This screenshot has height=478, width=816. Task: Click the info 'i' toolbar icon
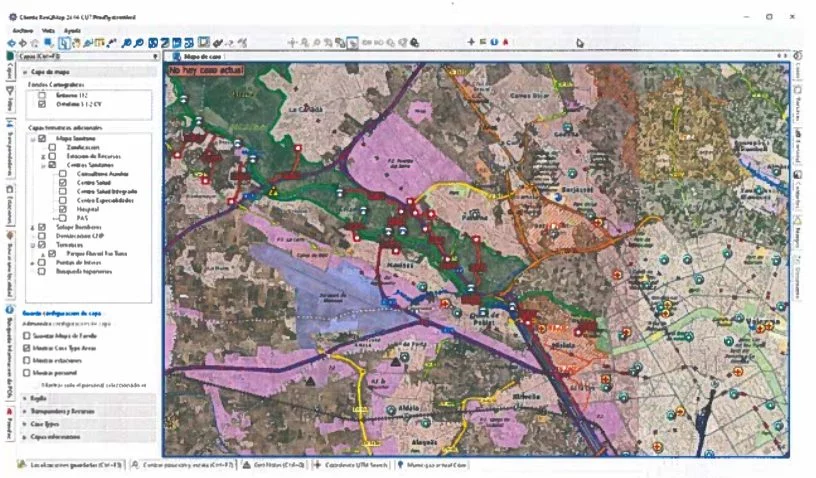click(x=494, y=42)
